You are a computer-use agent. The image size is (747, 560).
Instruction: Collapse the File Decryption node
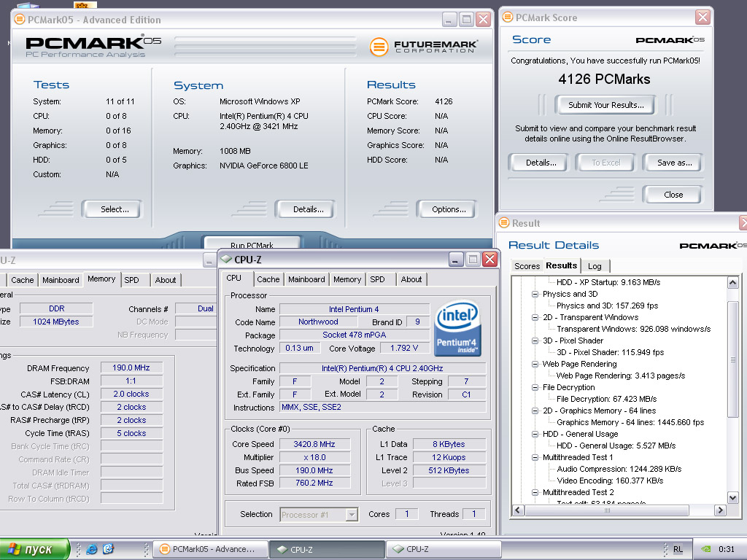point(535,388)
